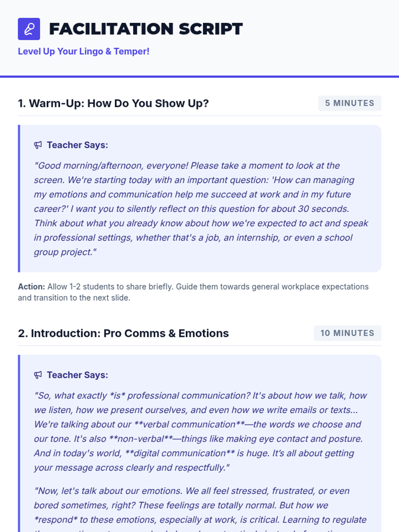Click the purple left border of the Introduction quote box

pos(19,442)
